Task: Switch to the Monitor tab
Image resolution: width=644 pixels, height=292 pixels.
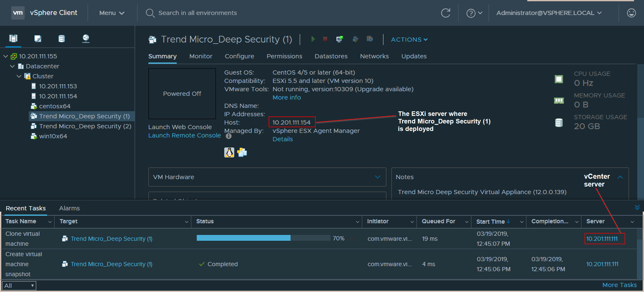Action: point(201,56)
